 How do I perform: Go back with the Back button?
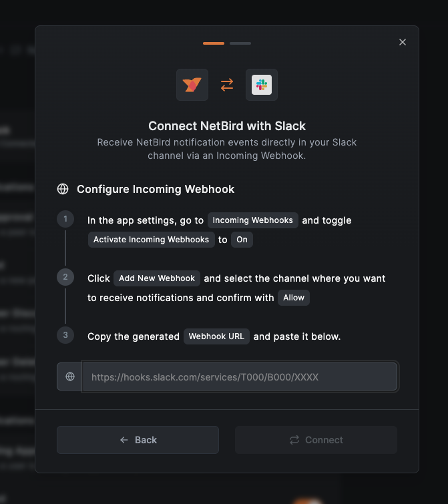[x=138, y=440]
